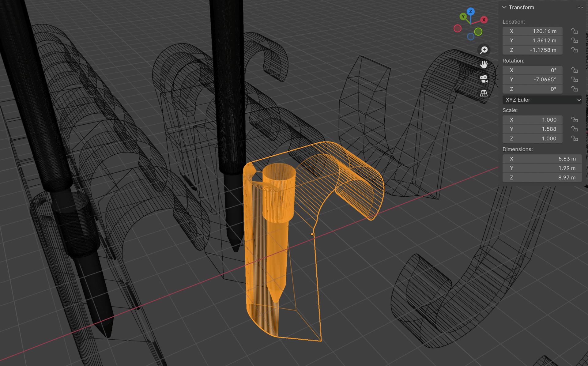Image resolution: width=588 pixels, height=366 pixels.
Task: Click Scale Y field 1.588
Action: tap(532, 129)
